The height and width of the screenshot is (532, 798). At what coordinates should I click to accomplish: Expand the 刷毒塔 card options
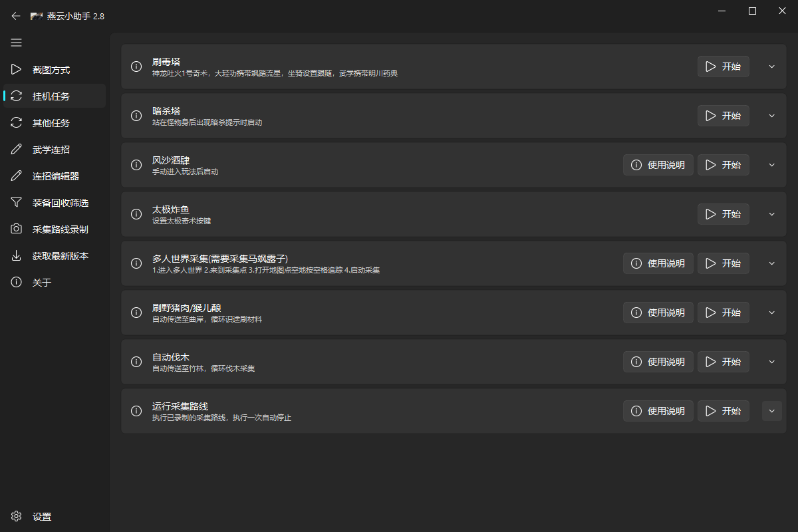tap(772, 66)
